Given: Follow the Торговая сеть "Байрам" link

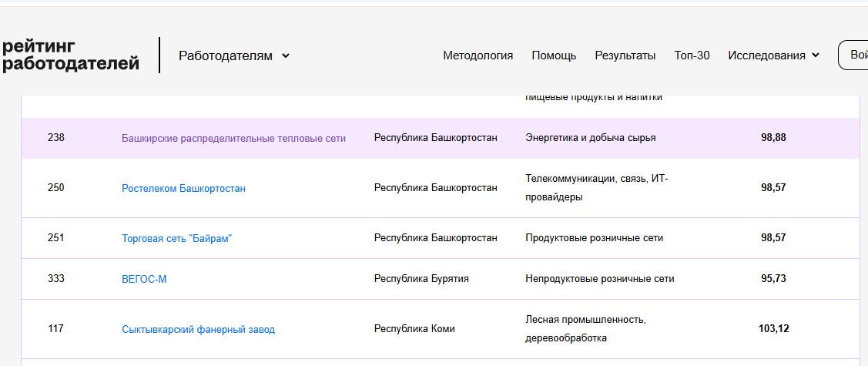Looking at the screenshot, I should pos(176,239).
